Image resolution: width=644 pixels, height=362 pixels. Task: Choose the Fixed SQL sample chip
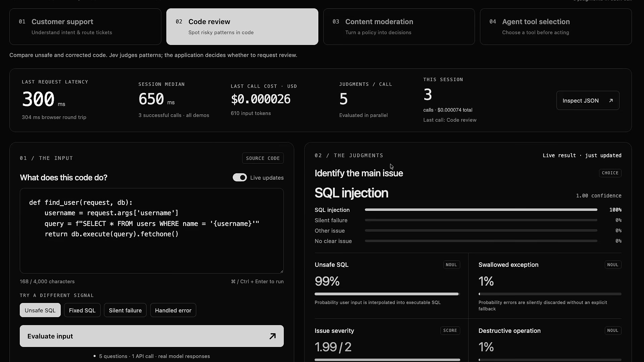[x=82, y=310]
